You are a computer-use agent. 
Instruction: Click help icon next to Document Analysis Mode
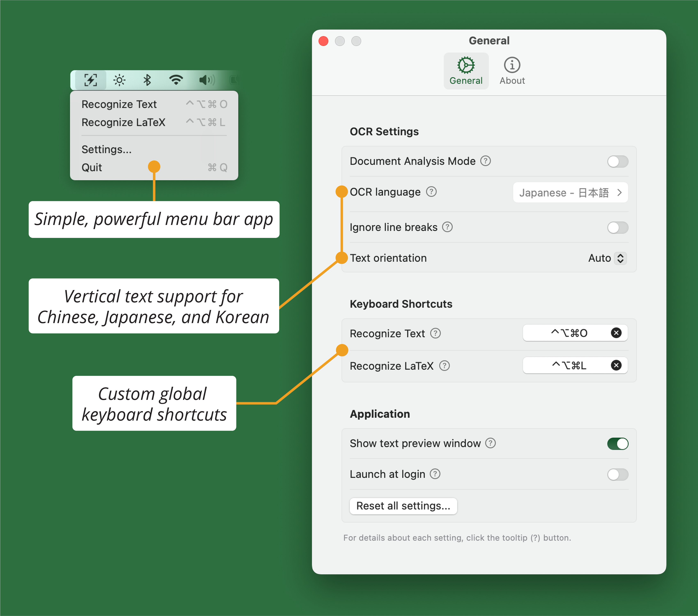click(x=485, y=161)
